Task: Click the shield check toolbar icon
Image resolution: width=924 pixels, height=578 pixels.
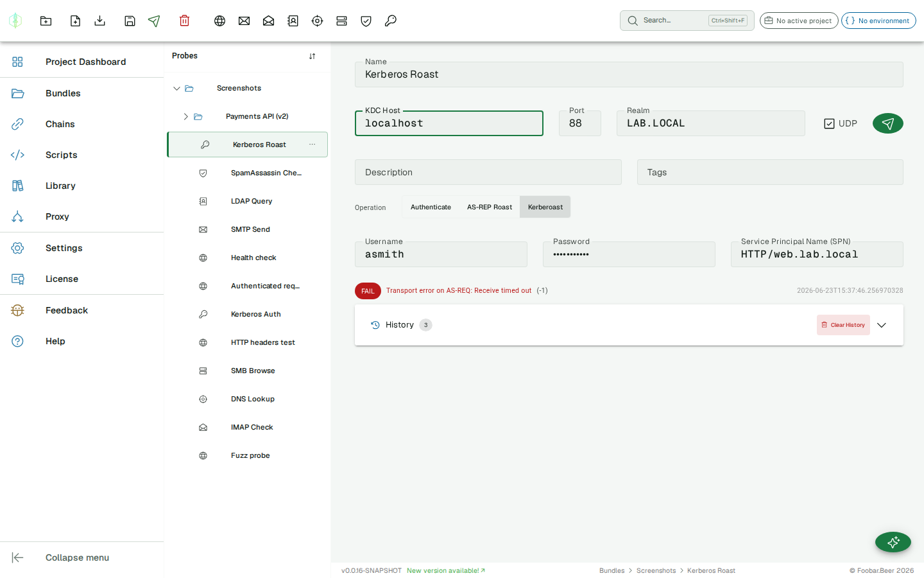Action: pos(366,21)
